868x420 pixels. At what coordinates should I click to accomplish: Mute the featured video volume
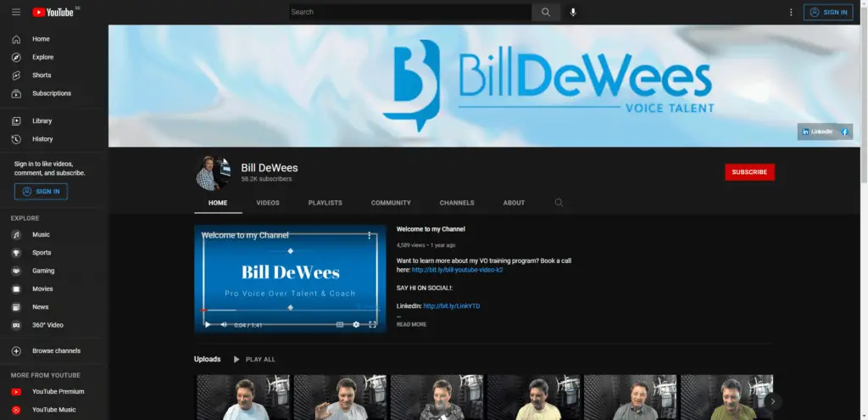tap(224, 325)
